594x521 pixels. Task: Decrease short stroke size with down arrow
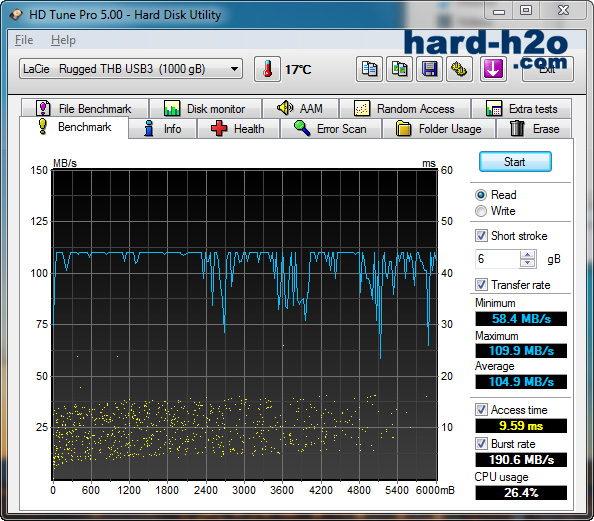[x=528, y=263]
